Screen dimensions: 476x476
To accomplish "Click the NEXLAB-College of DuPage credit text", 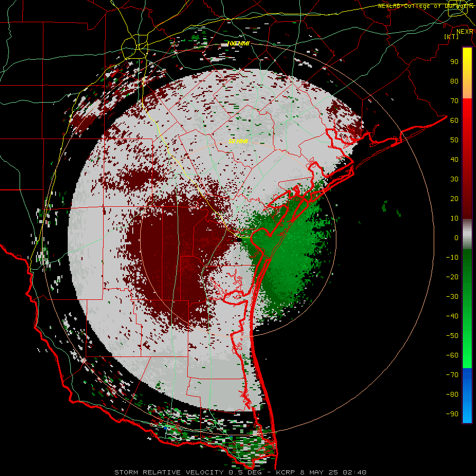I will [426, 6].
